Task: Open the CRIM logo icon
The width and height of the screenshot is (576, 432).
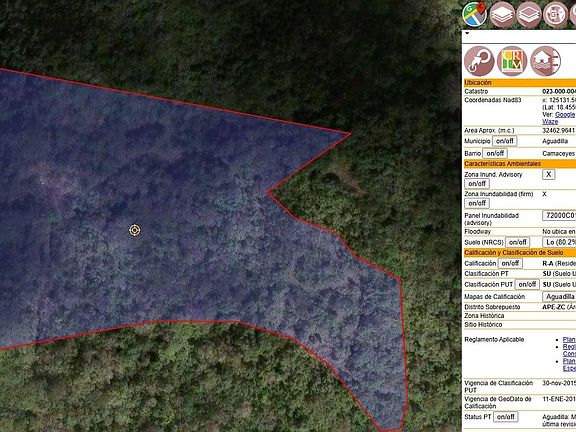Action: pos(512,61)
